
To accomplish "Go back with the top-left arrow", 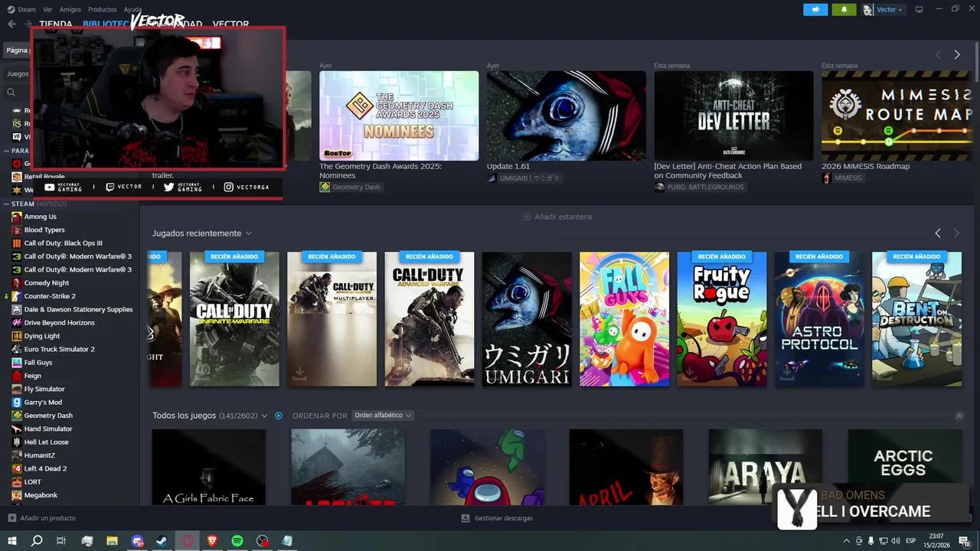I will (x=11, y=24).
